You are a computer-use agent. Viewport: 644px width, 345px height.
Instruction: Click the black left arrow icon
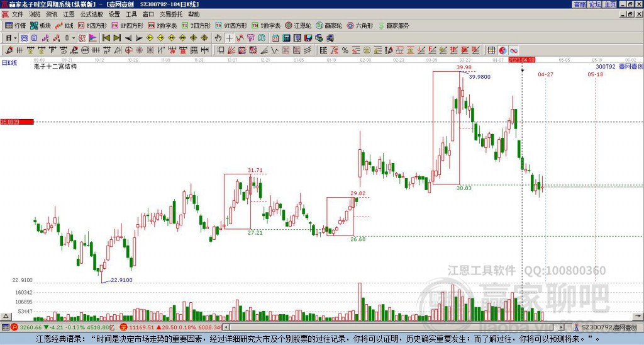click(128, 38)
